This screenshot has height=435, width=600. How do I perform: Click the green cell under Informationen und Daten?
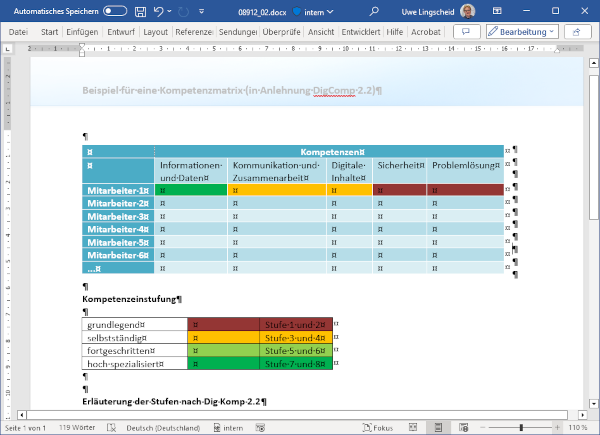coord(191,190)
